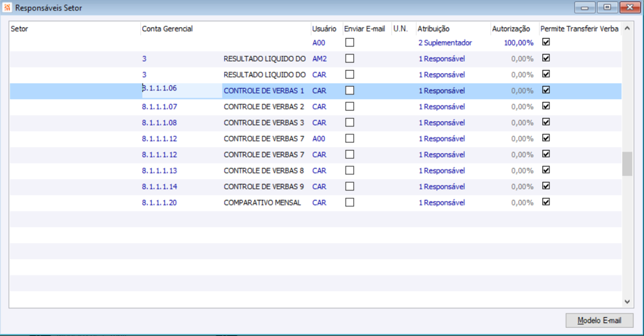Click the Permite Transferir Verba column header
Viewport: 644px width, 336px height.
click(x=580, y=29)
